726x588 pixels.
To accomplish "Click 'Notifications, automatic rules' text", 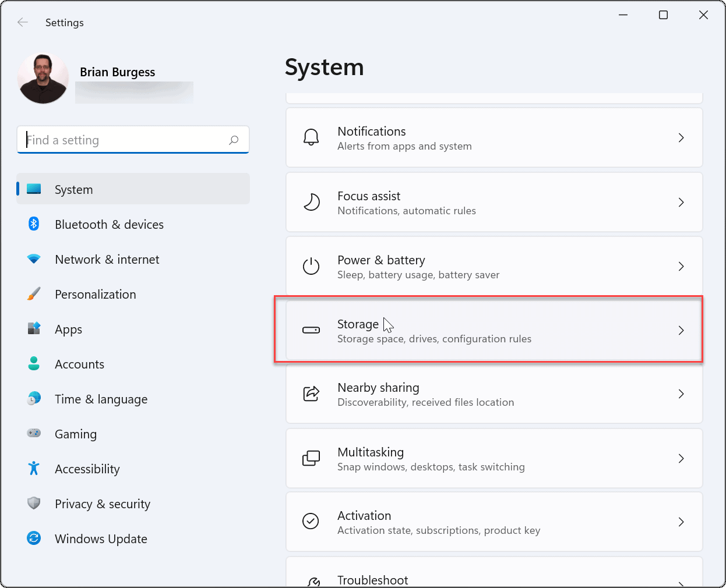I will [x=407, y=211].
